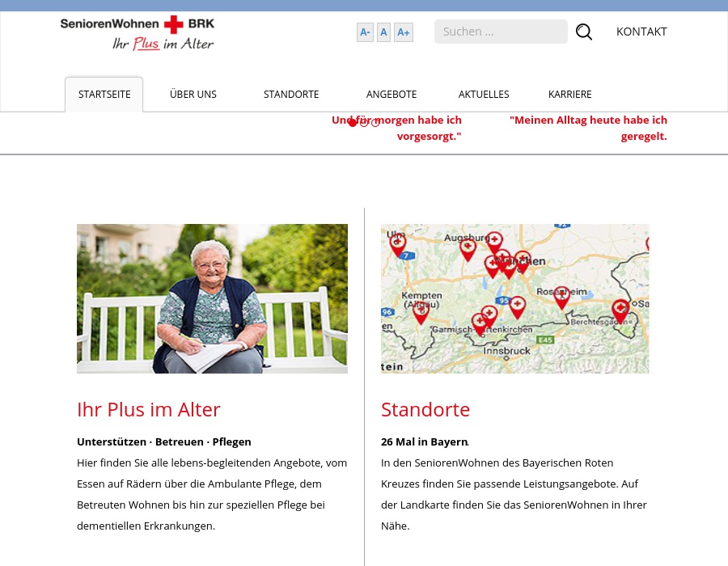The image size is (728, 566).
Task: Switch to slide two via carousel dot
Action: (x=364, y=122)
